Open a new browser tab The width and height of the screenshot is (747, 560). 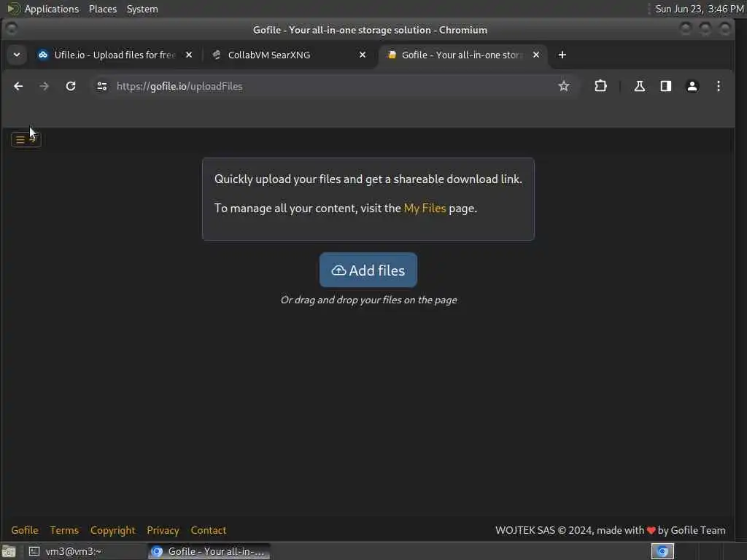click(562, 55)
